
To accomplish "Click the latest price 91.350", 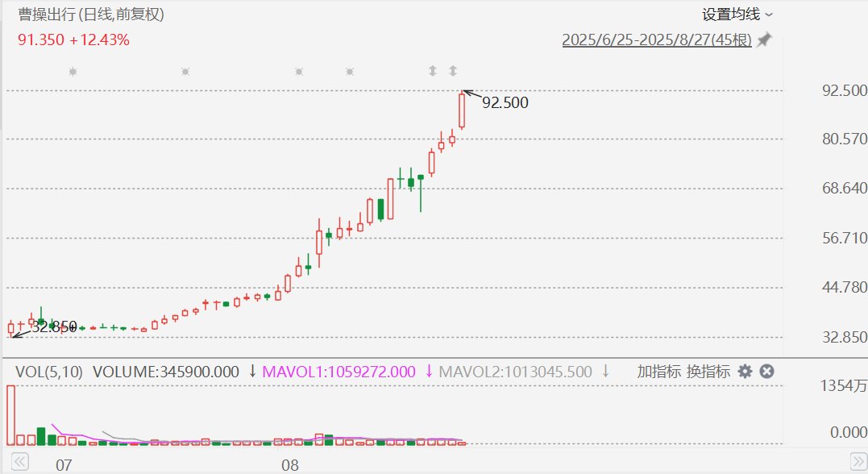I will pos(41,39).
